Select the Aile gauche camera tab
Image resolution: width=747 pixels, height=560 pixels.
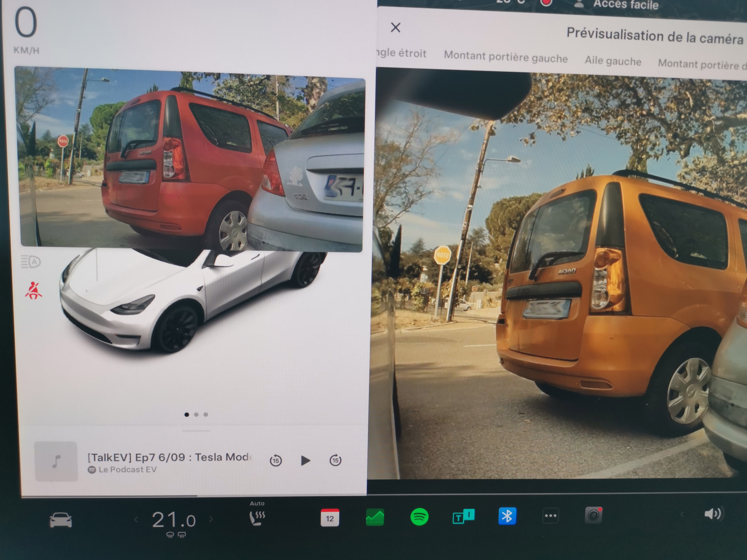(613, 61)
